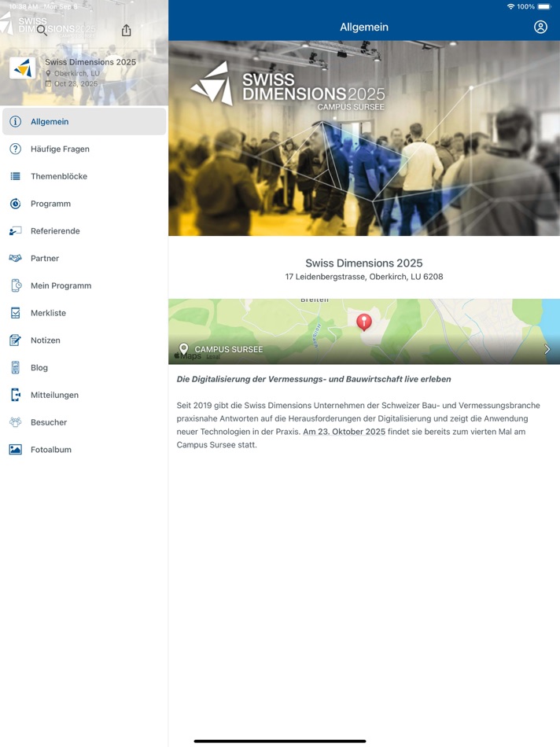Viewport: 560px width, 747px height.
Task: Open Häufige Fragen section
Action: (84, 149)
